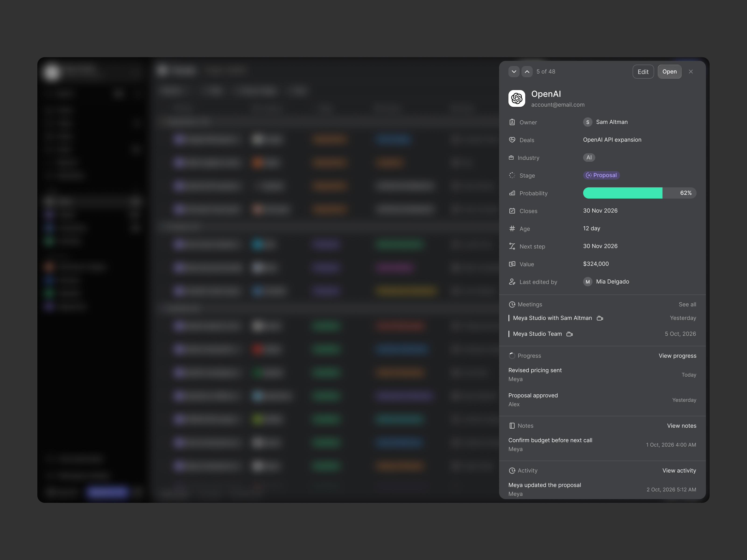Click the Last edited by person icon
The height and width of the screenshot is (560, 747).
pyautogui.click(x=512, y=282)
